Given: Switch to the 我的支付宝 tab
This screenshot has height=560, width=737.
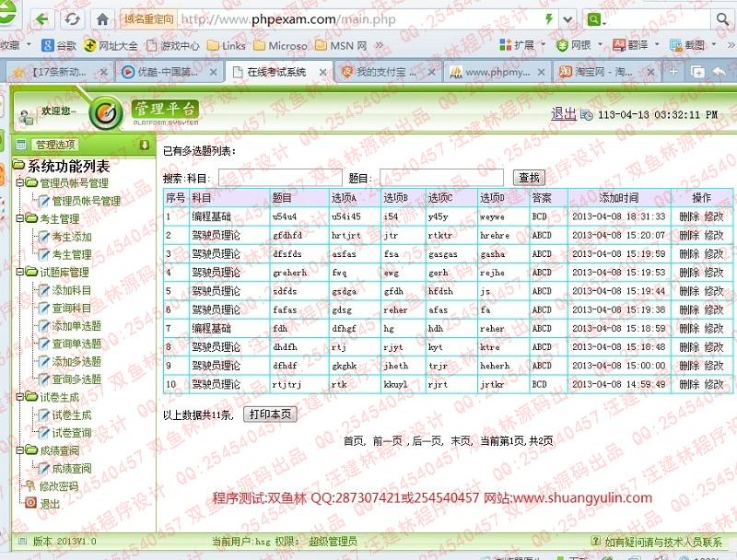Looking at the screenshot, I should point(386,72).
